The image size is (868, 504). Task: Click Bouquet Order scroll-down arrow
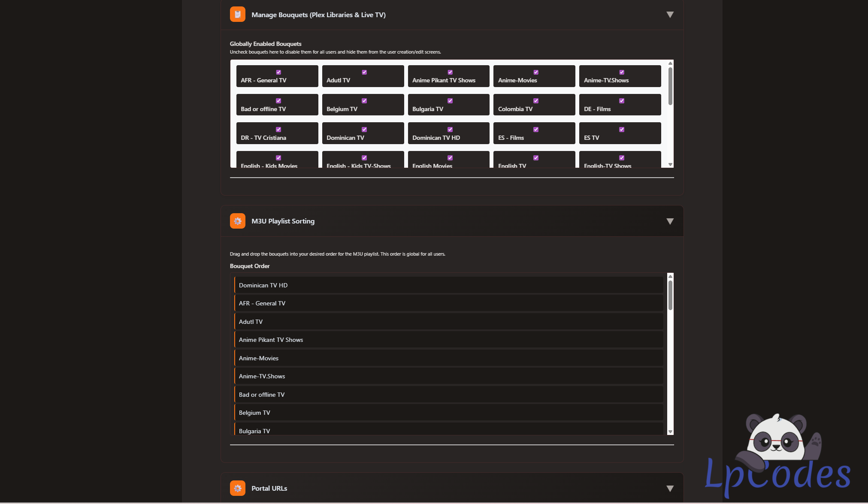(x=670, y=432)
